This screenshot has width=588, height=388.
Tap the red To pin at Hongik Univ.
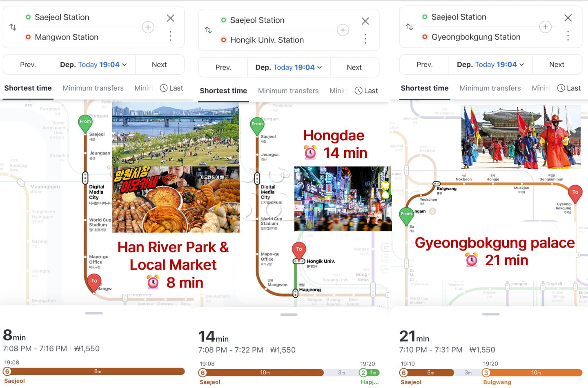299,252
